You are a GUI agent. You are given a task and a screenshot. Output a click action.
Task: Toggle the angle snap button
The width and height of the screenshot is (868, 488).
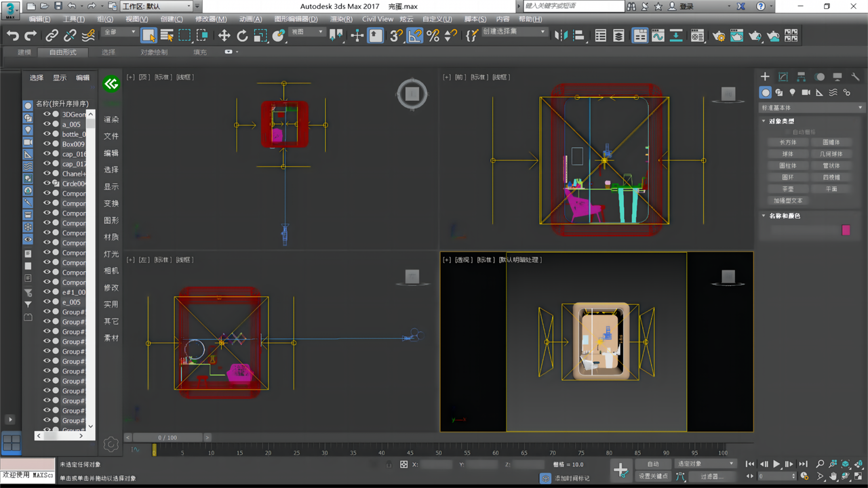click(415, 35)
